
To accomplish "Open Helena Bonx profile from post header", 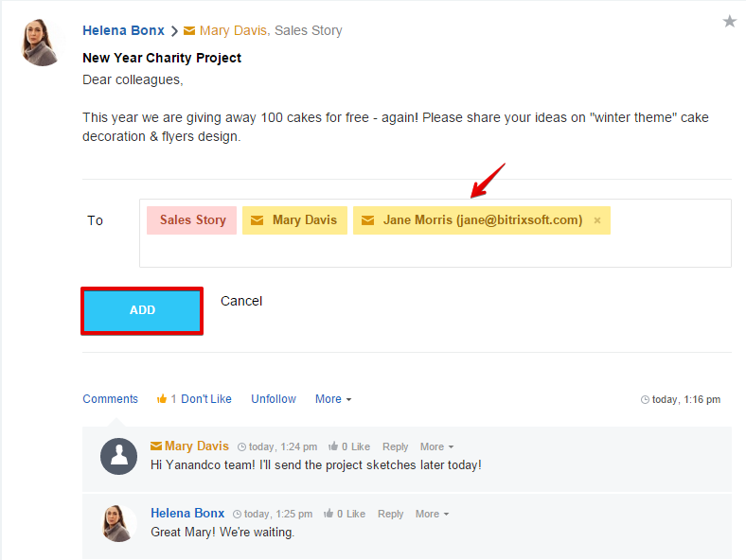I will point(123,30).
